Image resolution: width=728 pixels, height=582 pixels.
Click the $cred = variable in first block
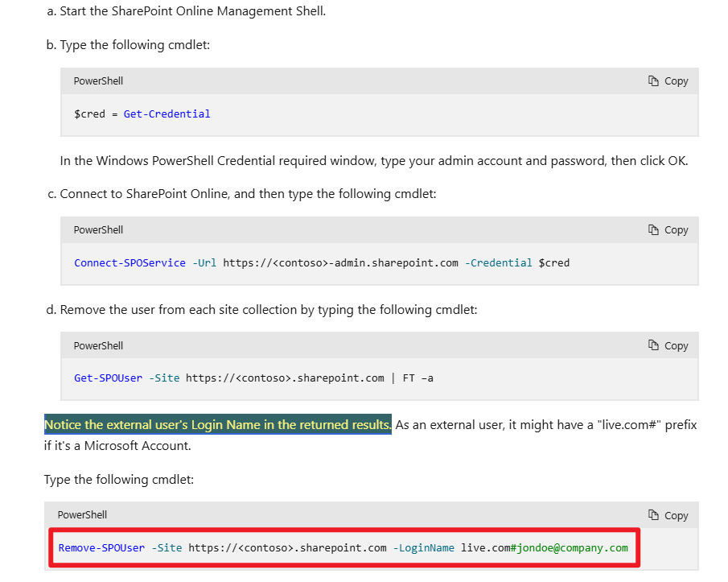click(x=96, y=114)
